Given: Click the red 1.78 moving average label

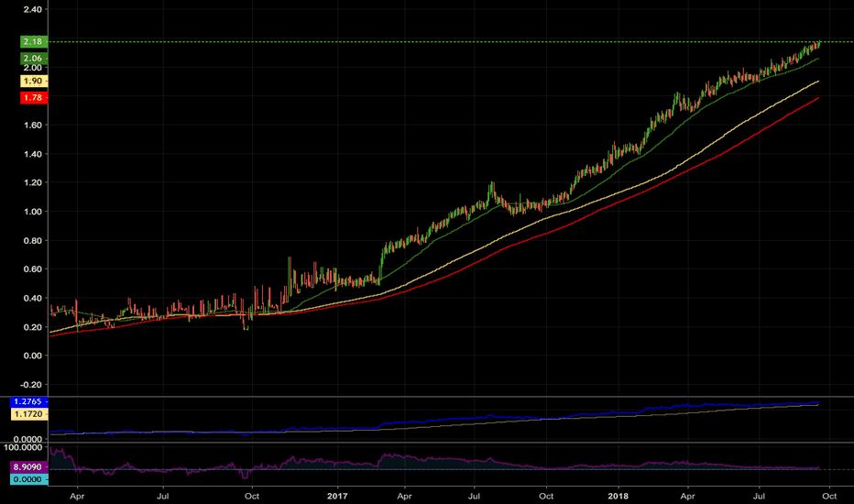Looking at the screenshot, I should coord(34,98).
